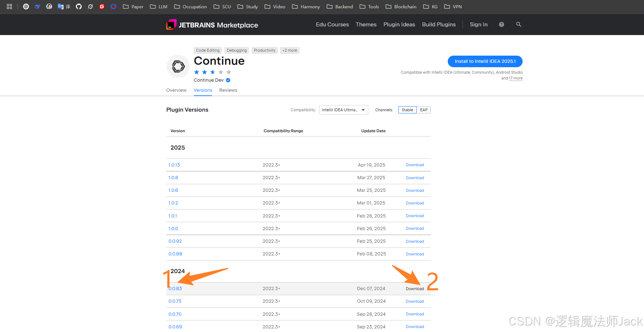This screenshot has width=644, height=332.
Task: Open Plugin Ideas menu item
Action: tap(399, 25)
